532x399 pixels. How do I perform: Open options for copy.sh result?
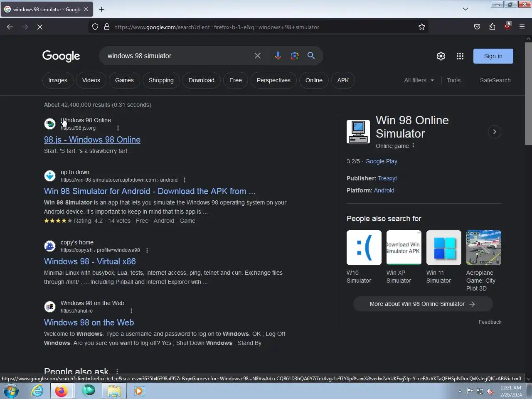pyautogui.click(x=147, y=250)
